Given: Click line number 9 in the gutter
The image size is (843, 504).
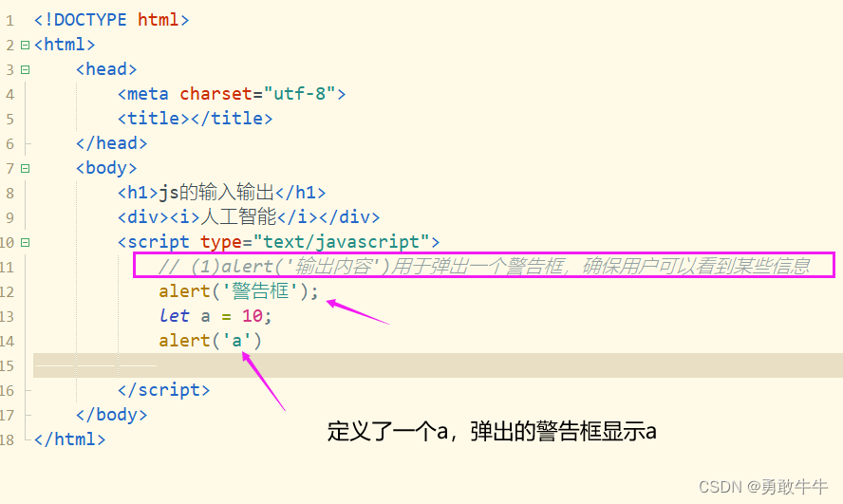Looking at the screenshot, I should (9, 218).
